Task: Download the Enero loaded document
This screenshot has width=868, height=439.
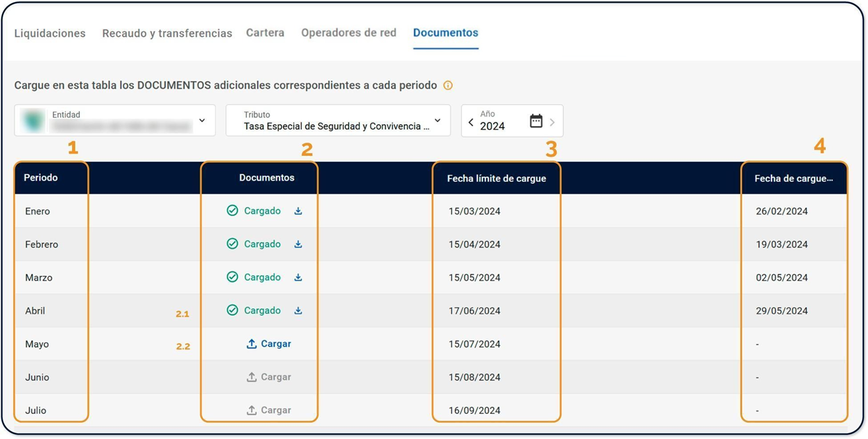Action: coord(298,211)
